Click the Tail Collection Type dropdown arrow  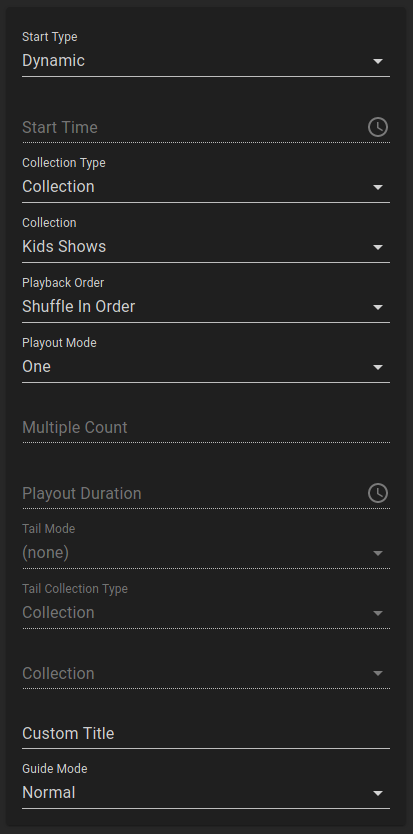[378, 613]
